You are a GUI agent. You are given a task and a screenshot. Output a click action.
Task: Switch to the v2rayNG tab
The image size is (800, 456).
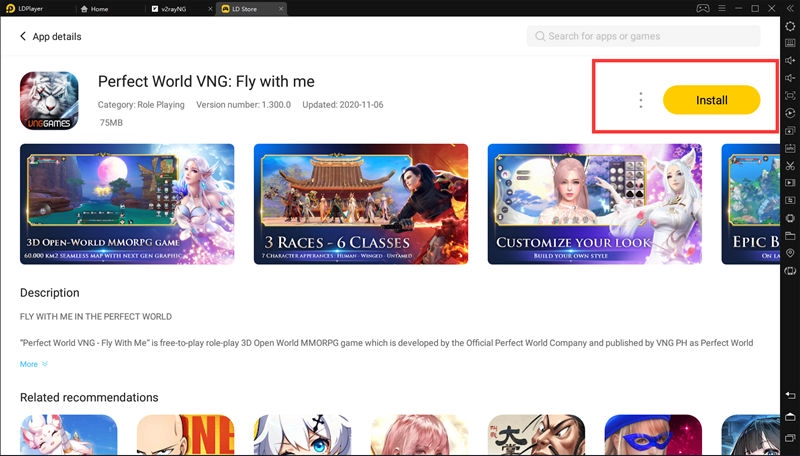click(169, 9)
